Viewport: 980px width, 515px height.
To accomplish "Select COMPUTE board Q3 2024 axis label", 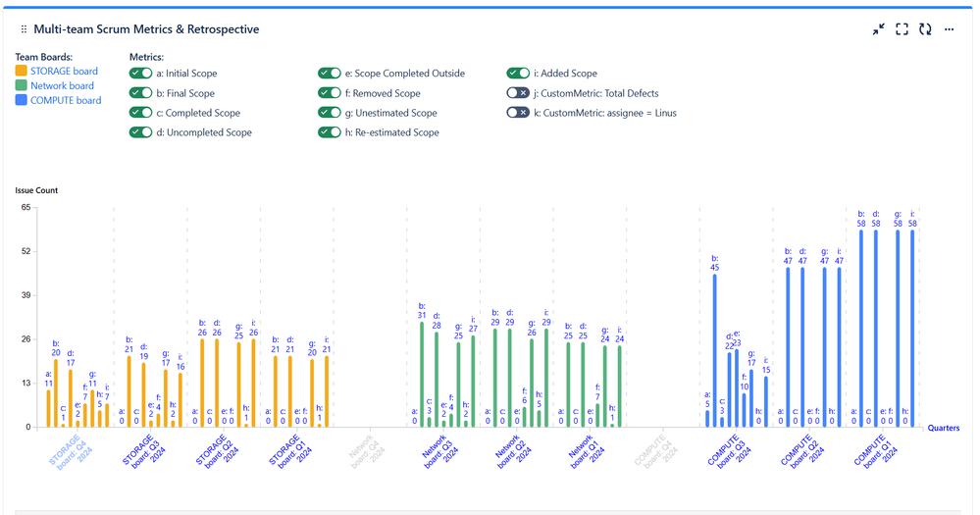I will [x=729, y=452].
